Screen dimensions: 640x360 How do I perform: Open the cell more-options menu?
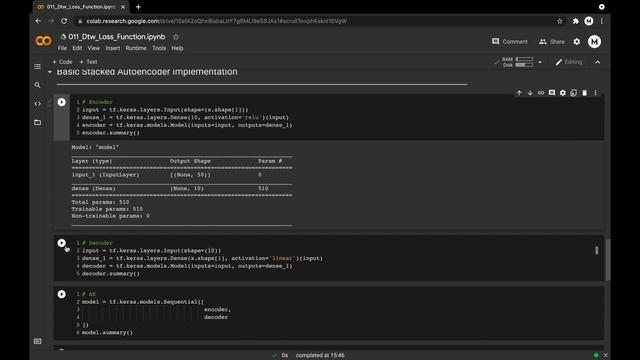[x=596, y=93]
